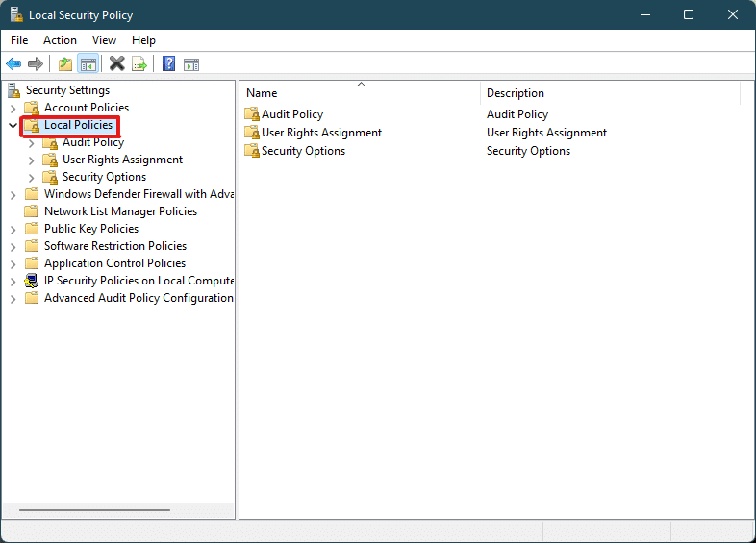Go up one level toolbar icon
756x543 pixels.
tap(65, 63)
